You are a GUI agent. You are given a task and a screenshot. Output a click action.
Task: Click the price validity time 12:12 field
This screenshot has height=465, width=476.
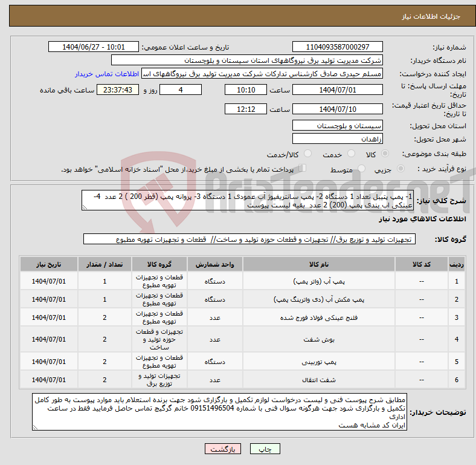pos(246,109)
